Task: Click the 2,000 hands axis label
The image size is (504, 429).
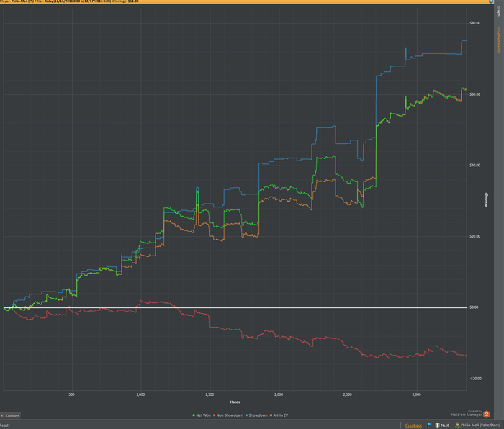Action: [x=279, y=394]
